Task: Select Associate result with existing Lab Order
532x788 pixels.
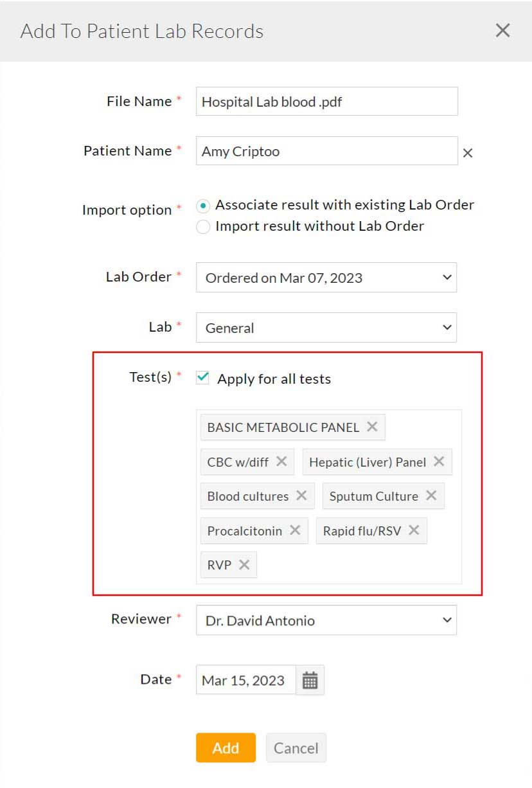Action: coord(203,206)
